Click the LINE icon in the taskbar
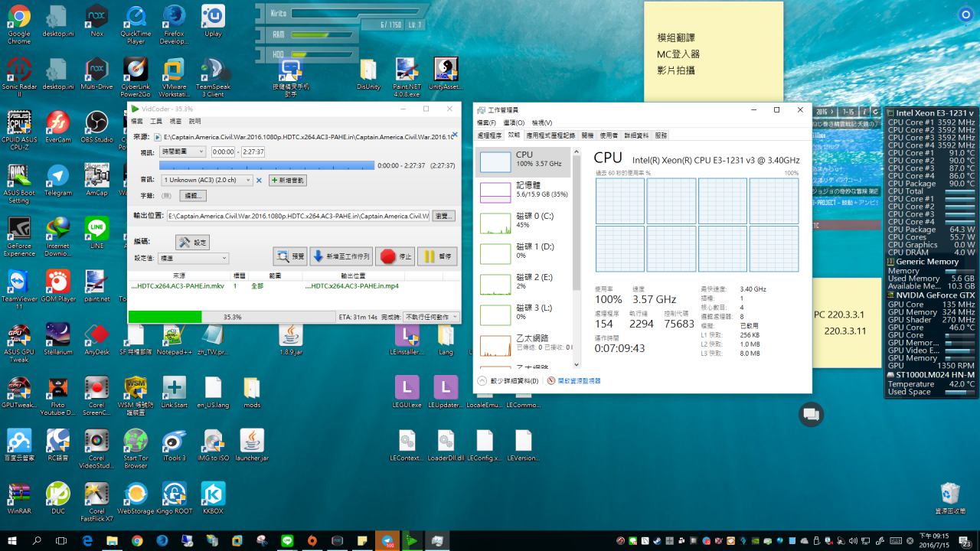Image resolution: width=980 pixels, height=551 pixels. [287, 541]
